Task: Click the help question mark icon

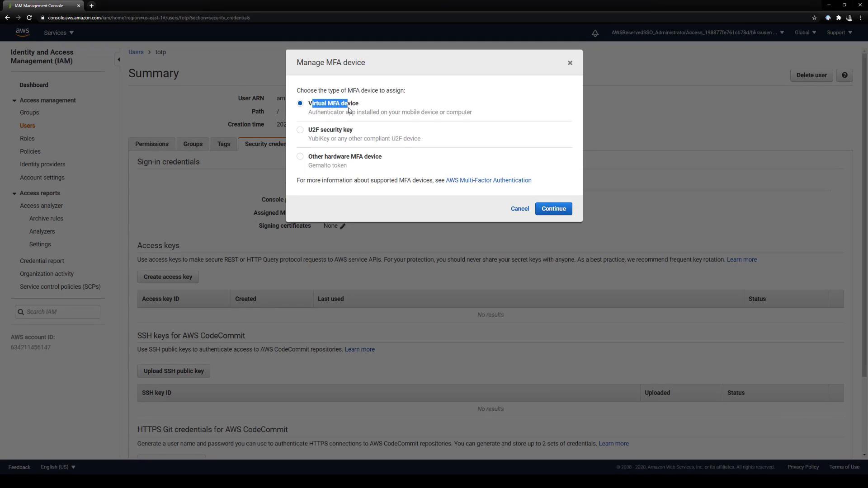Action: click(x=844, y=75)
